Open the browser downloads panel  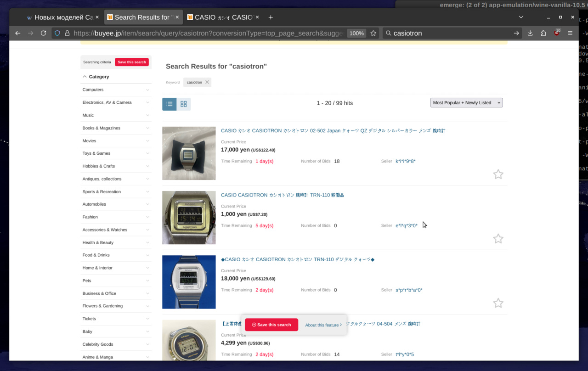(530, 33)
